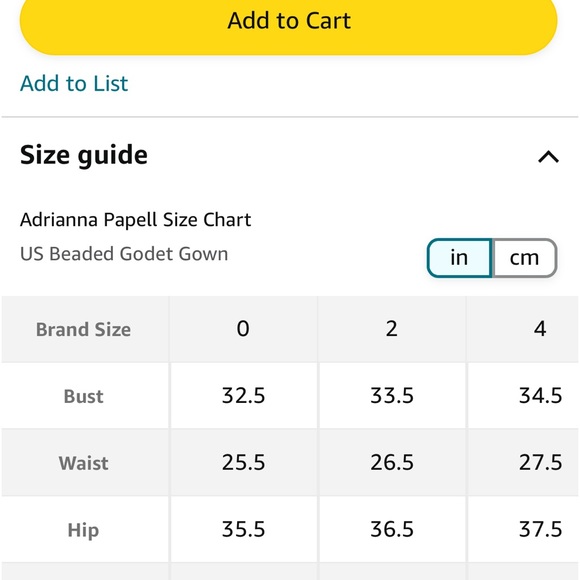Select the Bust row label
The height and width of the screenshot is (580, 580).
tap(85, 396)
